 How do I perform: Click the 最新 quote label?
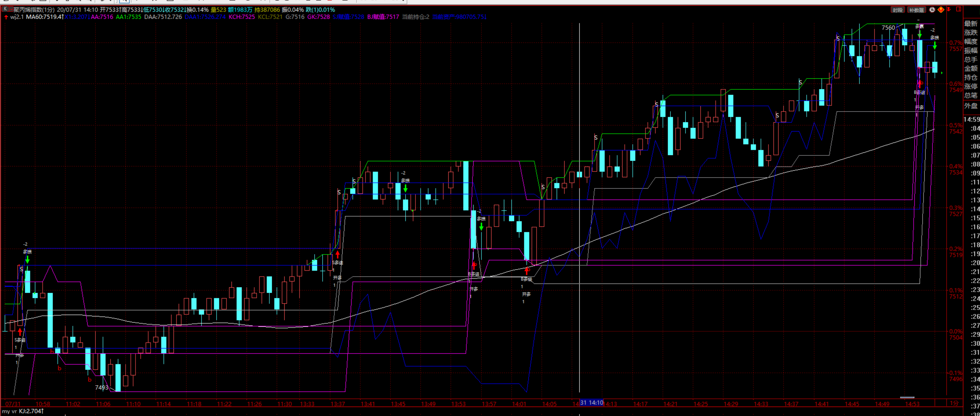971,24
